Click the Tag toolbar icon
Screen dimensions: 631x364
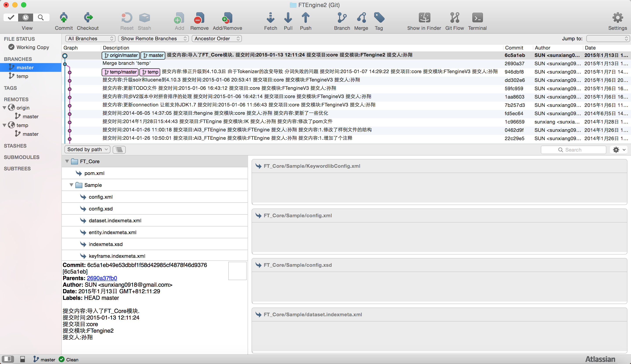click(379, 18)
